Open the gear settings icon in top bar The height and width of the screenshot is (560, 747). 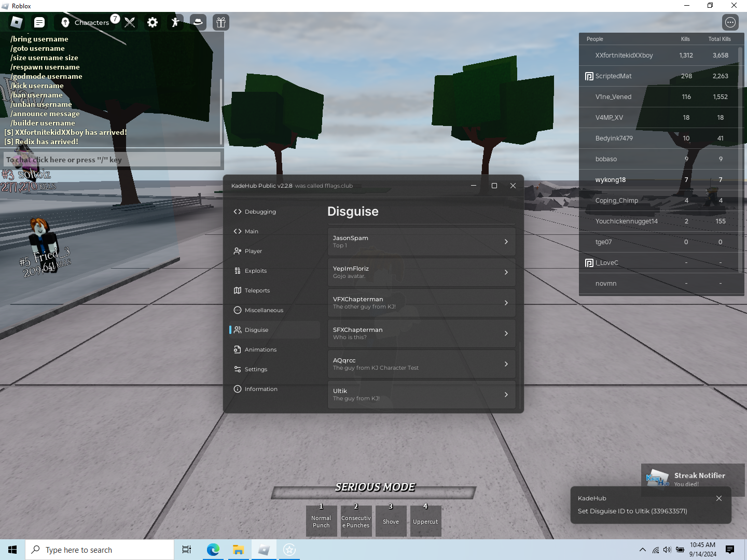(x=153, y=22)
